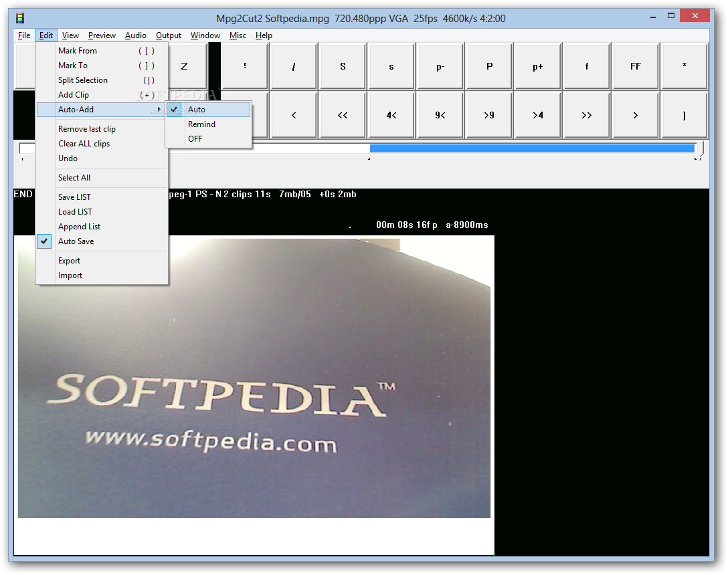728x575 pixels.
Task: Choose Append List
Action: point(102,227)
